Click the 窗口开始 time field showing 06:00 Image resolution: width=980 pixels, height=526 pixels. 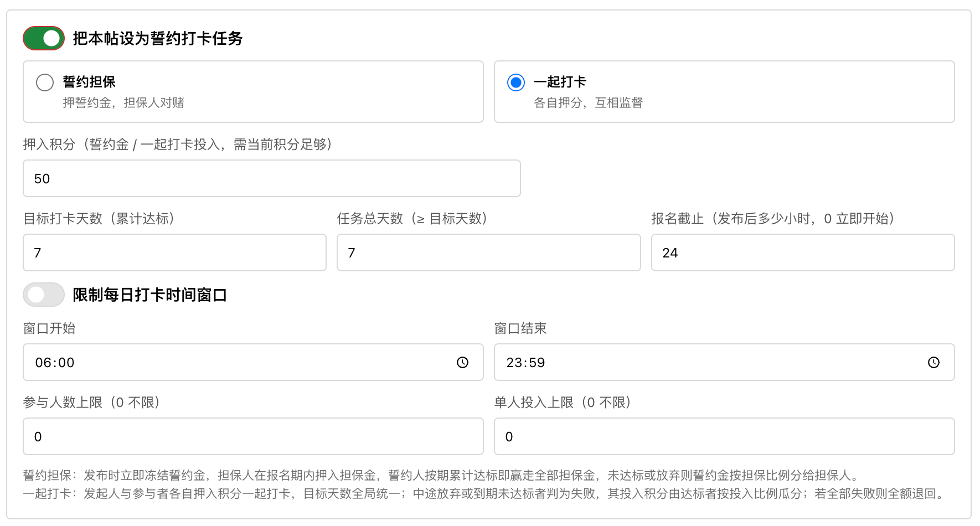[x=253, y=362]
